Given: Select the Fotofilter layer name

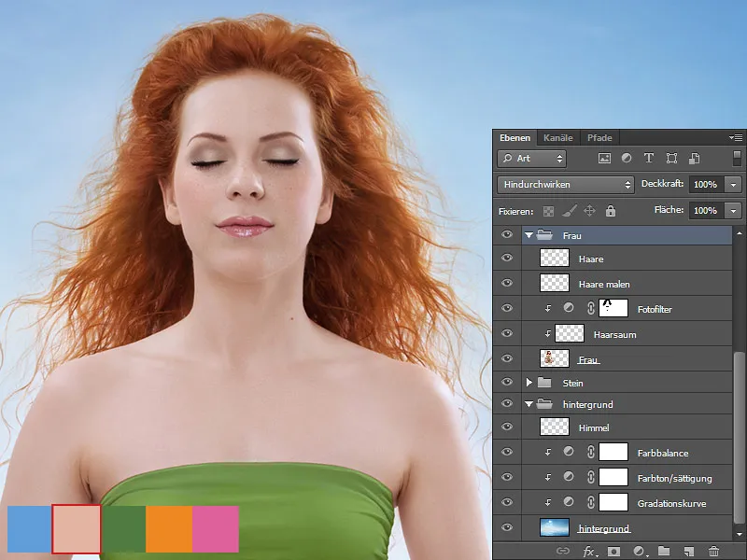Looking at the screenshot, I should pos(655,310).
